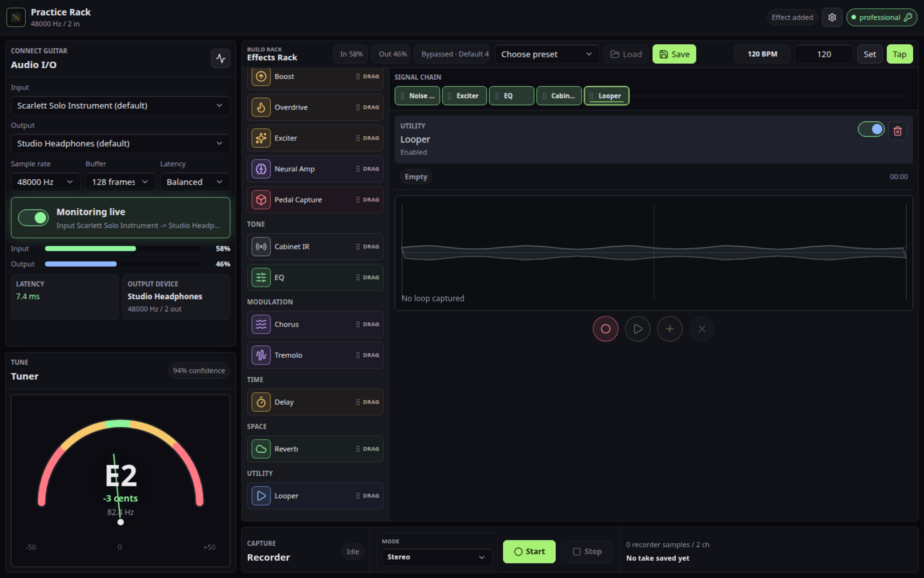Viewport: 924px width, 578px height.
Task: Play the captured loop
Action: [x=637, y=329]
